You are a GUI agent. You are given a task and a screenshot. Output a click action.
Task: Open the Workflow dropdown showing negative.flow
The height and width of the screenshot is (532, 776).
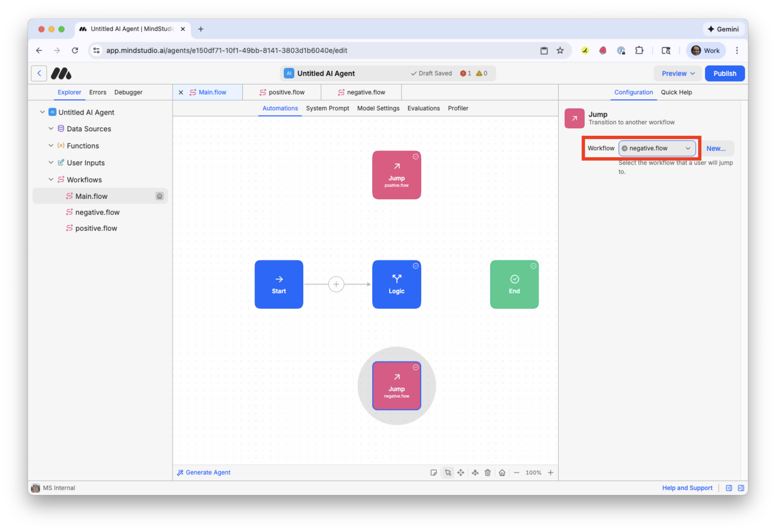point(657,148)
